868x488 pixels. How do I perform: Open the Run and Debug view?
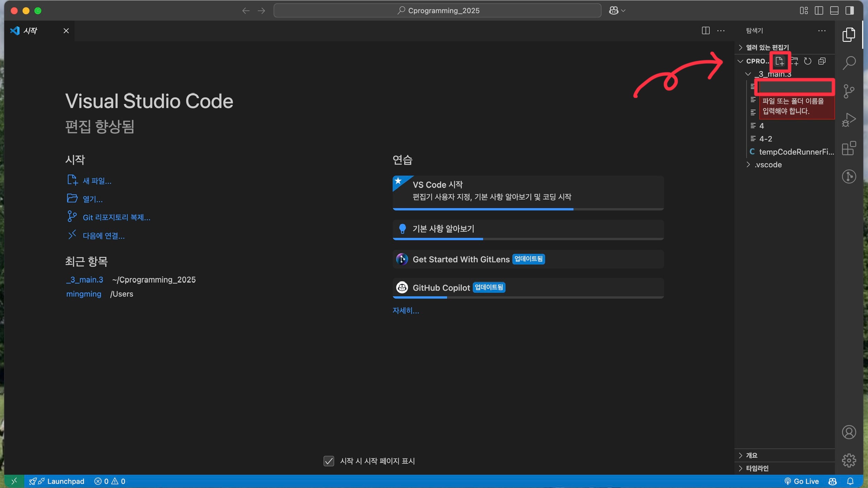coord(849,120)
